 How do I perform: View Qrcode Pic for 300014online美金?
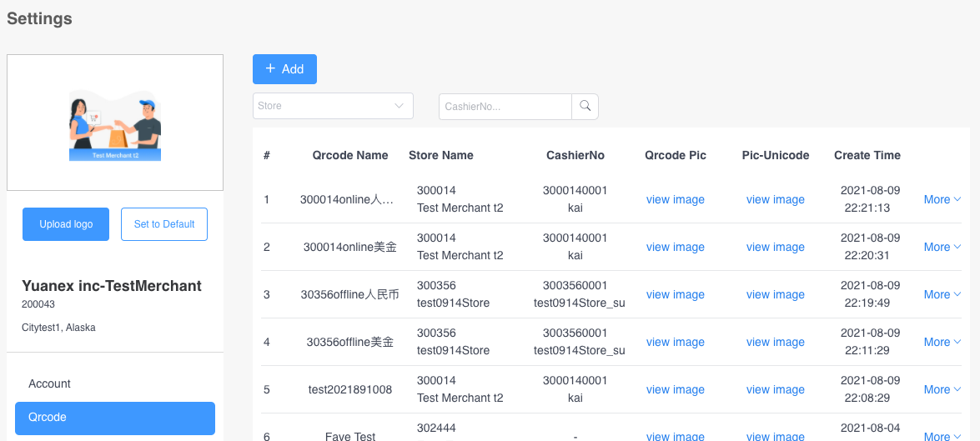[675, 247]
